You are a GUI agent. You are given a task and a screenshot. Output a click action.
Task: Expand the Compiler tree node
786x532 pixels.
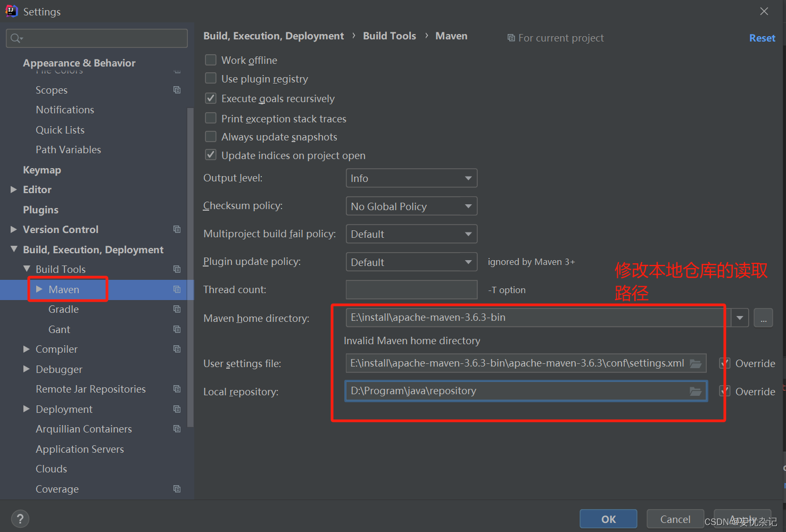click(x=27, y=349)
